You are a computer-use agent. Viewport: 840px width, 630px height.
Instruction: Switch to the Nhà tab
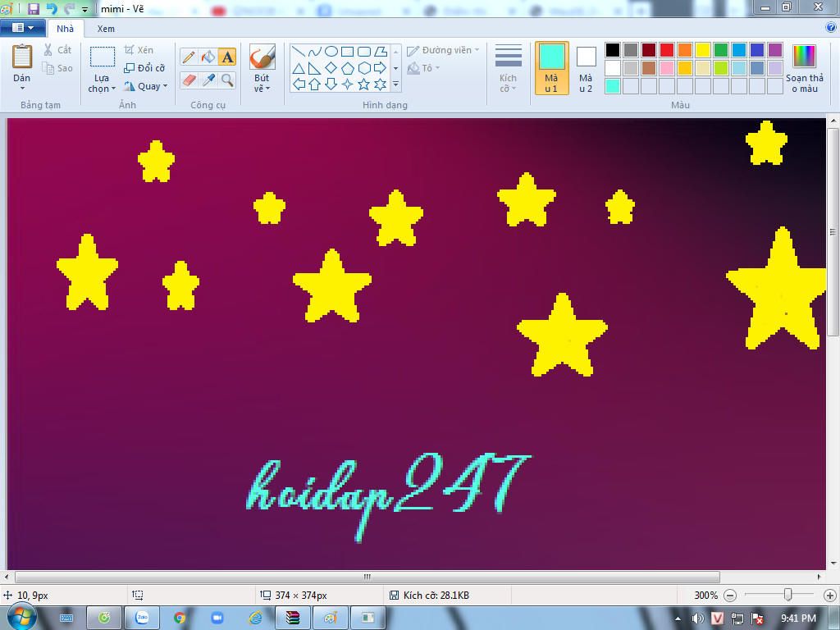pyautogui.click(x=66, y=29)
